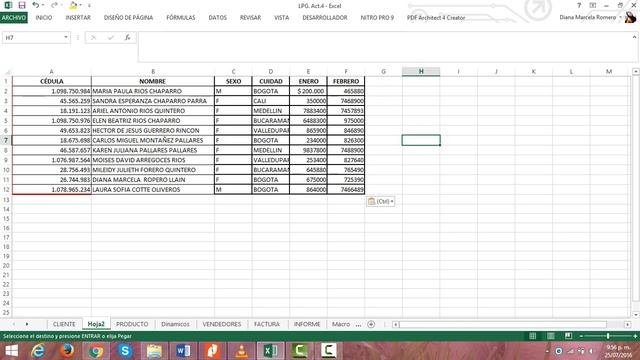
Task: Switch to the FACTURA sheet
Action: pyautogui.click(x=267, y=324)
